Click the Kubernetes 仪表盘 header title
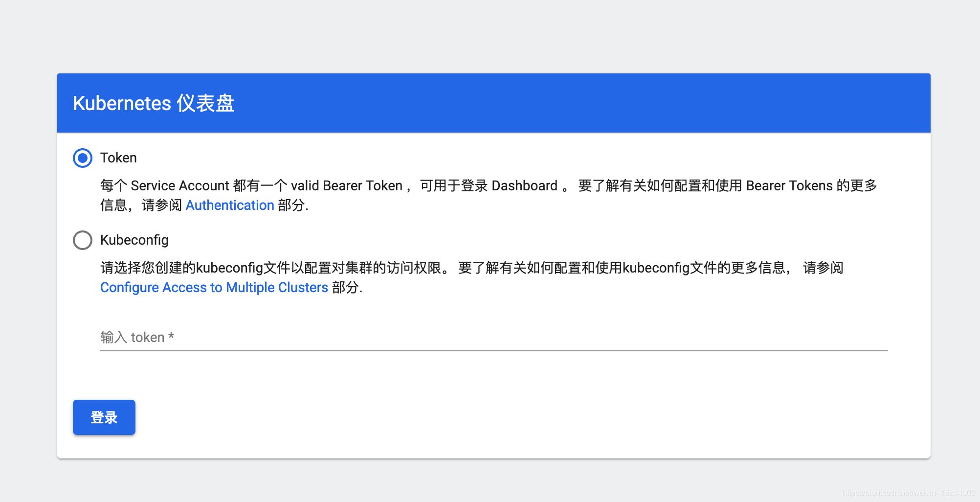 tap(154, 103)
